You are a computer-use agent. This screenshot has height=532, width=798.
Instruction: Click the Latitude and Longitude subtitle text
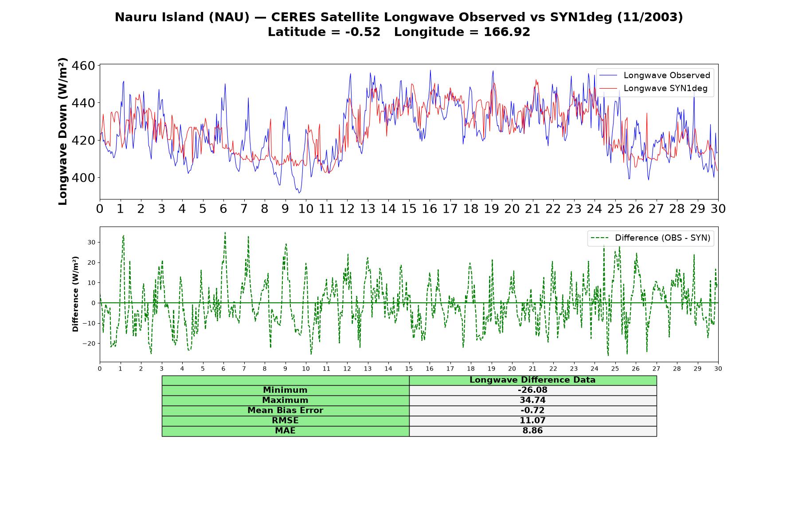pos(399,32)
